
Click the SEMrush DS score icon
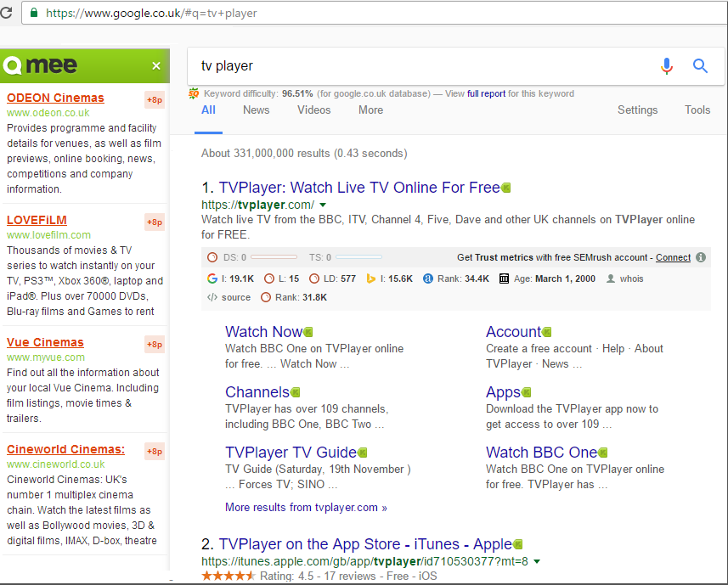(x=212, y=257)
